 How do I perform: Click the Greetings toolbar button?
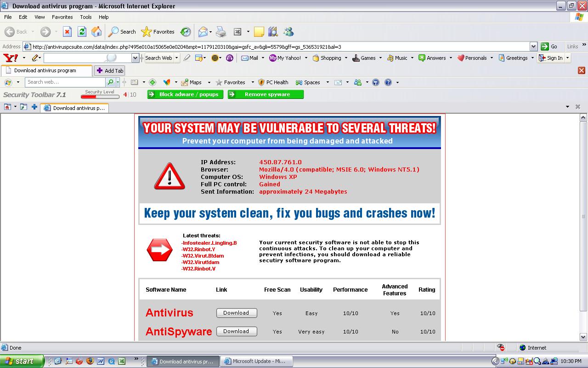(x=513, y=58)
